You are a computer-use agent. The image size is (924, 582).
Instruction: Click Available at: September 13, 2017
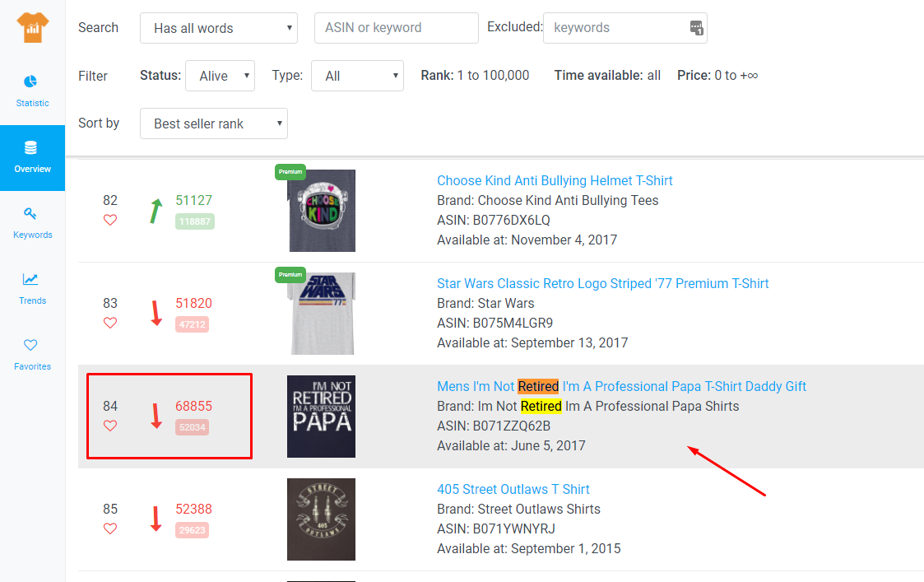point(532,342)
